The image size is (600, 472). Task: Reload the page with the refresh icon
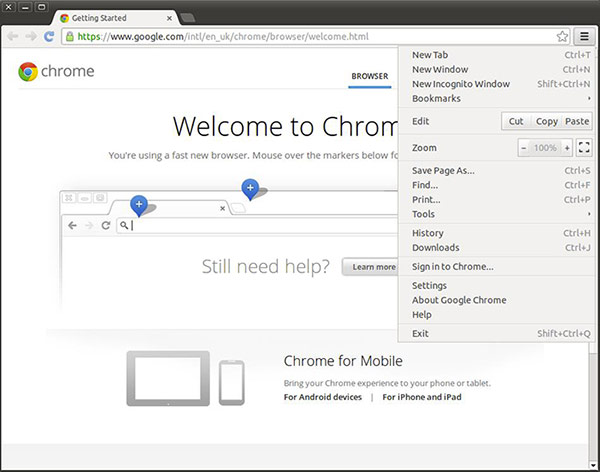(49, 36)
